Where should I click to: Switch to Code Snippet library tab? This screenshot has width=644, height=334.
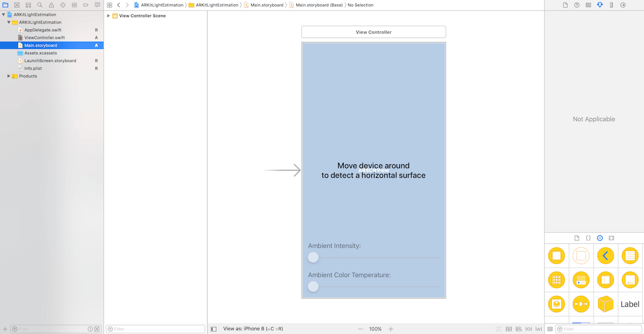tap(588, 238)
